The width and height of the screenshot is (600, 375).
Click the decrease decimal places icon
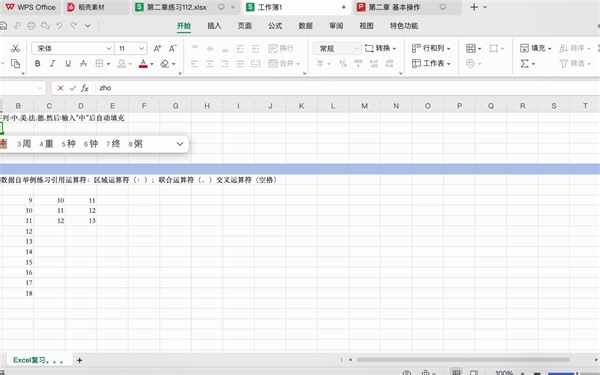tap(389, 64)
